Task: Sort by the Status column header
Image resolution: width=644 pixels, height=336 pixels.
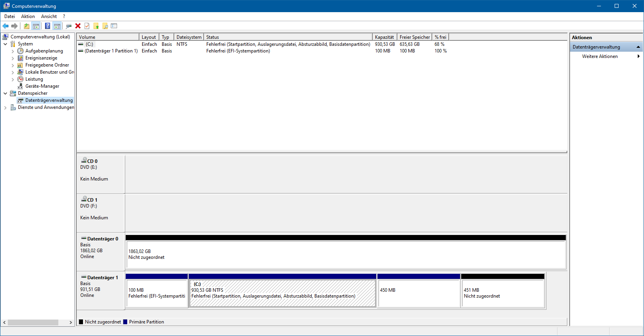Action: click(x=288, y=37)
